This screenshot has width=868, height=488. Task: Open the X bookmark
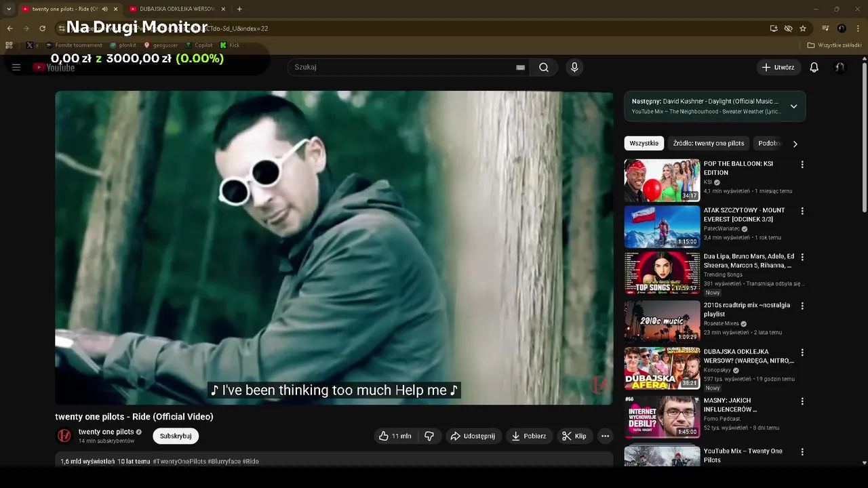coord(32,45)
